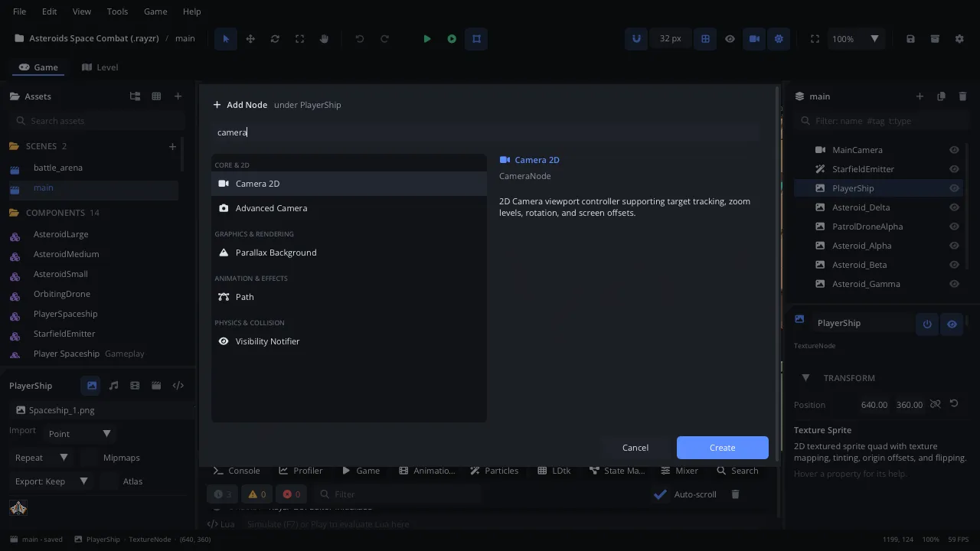The image size is (980, 551).
Task: Toggle the Auto-scroll checkbox
Action: [660, 494]
